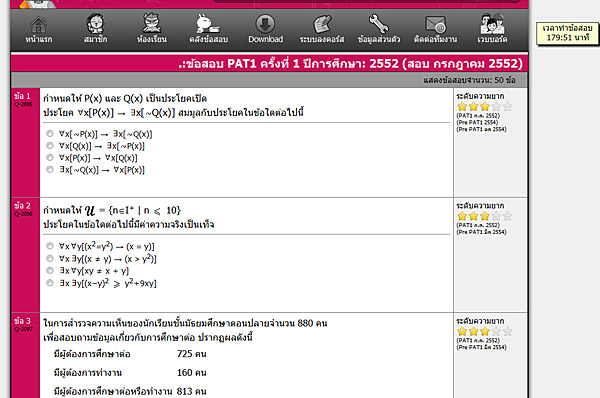Select answer ∀x∀y[(x²=y²) → (x = y)]
Viewport: 600px width, 398px height.
[x=50, y=246]
